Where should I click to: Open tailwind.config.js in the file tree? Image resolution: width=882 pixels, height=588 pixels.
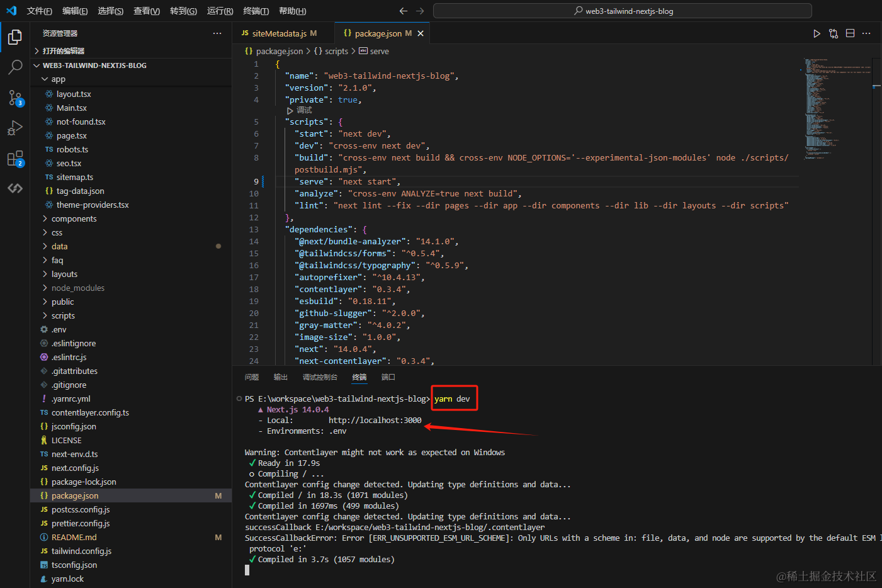[131, 551]
